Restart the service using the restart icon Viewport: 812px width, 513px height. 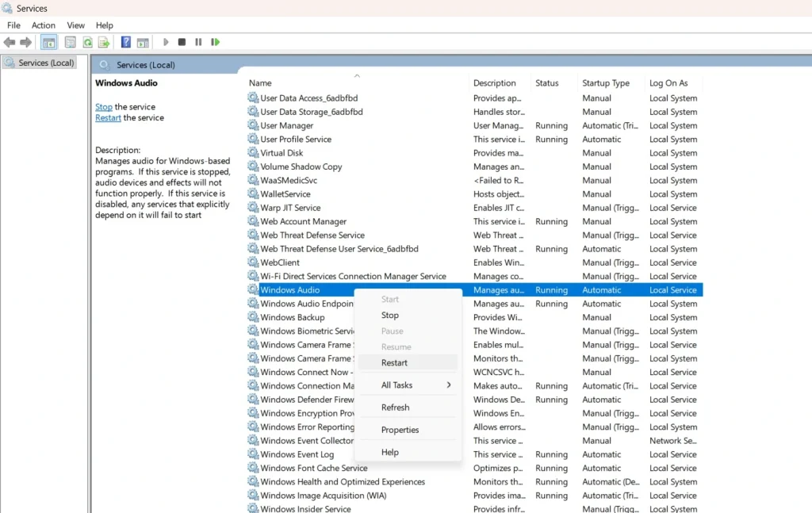215,42
